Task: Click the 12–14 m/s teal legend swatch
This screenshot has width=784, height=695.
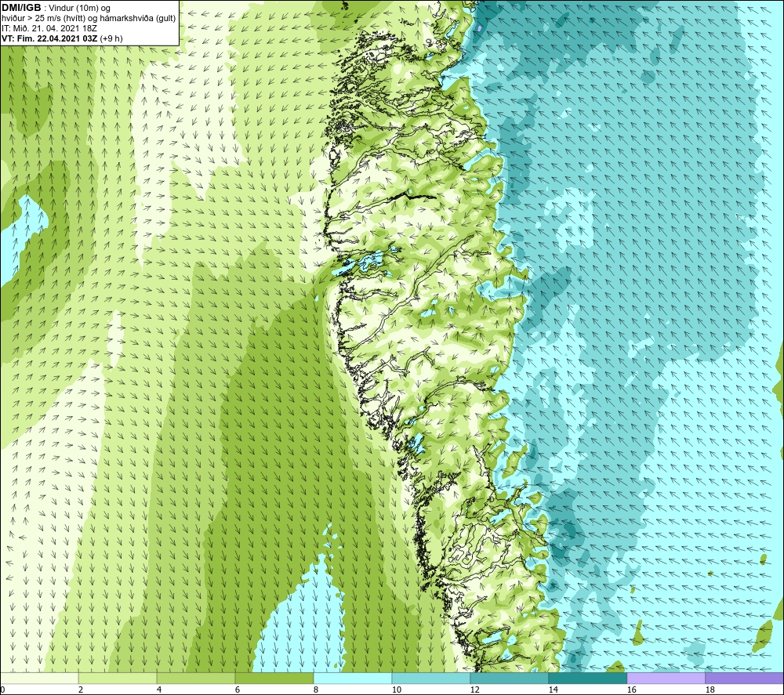Action: pyautogui.click(x=510, y=679)
